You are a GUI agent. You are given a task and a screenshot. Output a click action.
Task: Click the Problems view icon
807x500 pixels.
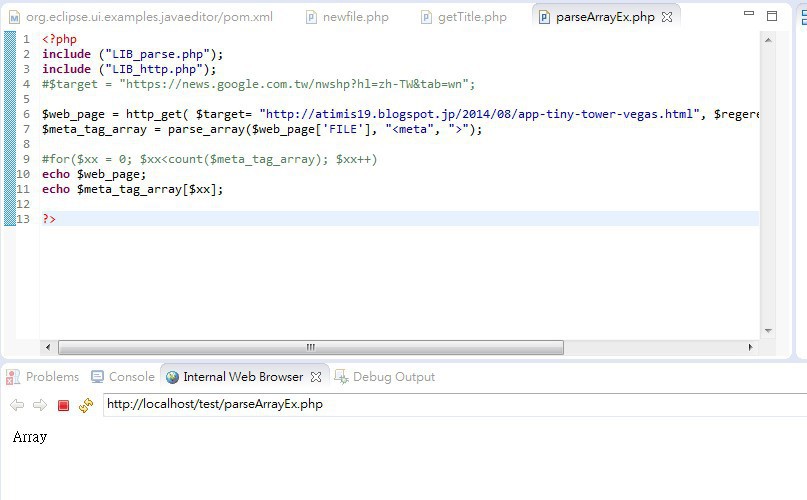coord(13,377)
